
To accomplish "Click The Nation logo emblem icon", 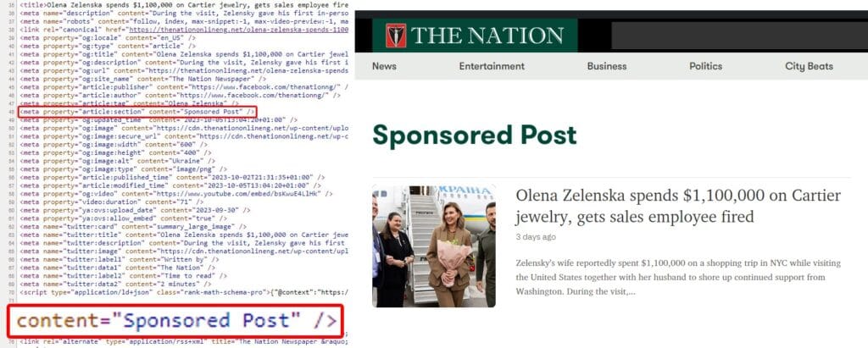I will [396, 36].
